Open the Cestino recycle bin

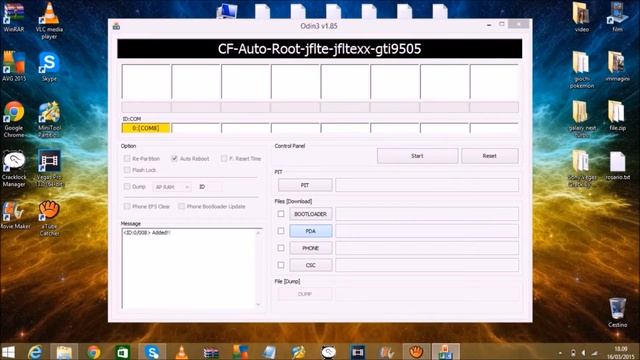(x=617, y=313)
